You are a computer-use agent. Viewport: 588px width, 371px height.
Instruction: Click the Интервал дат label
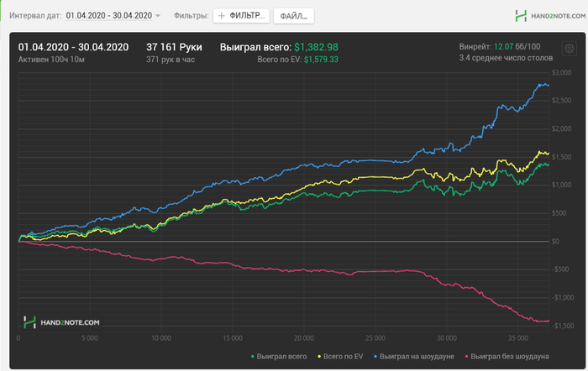point(35,16)
